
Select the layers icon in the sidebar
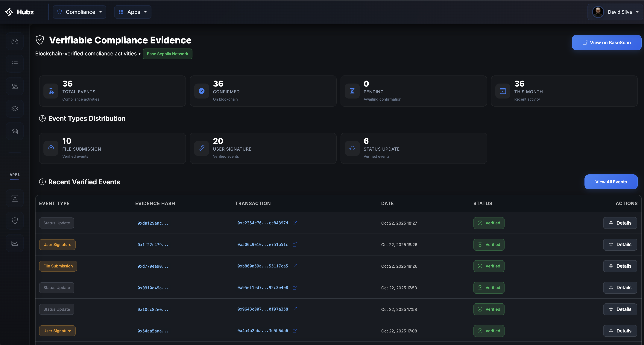14,108
